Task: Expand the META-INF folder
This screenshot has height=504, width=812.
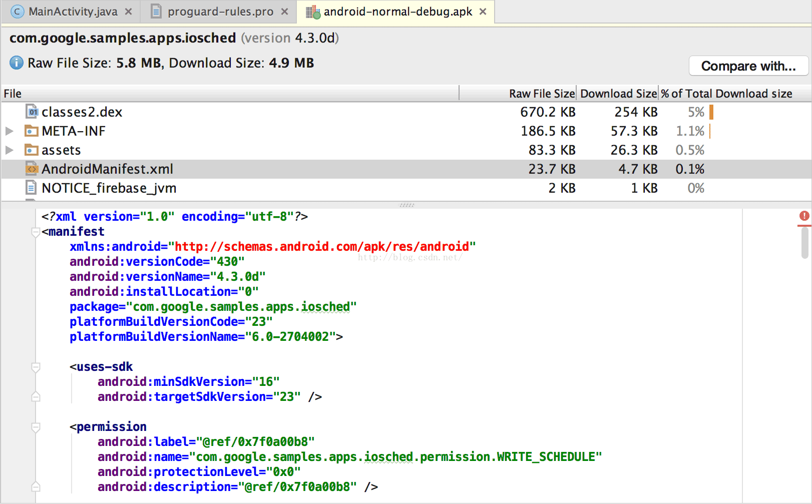Action: (9, 131)
